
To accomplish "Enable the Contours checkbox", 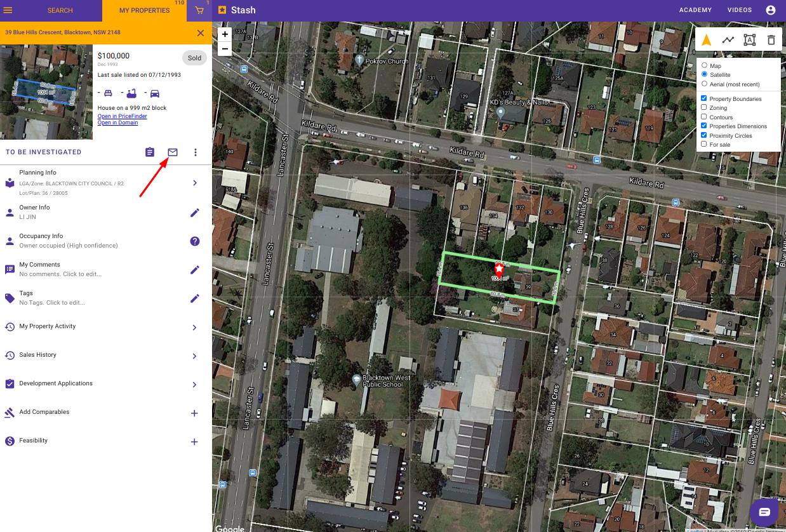I will coord(704,117).
